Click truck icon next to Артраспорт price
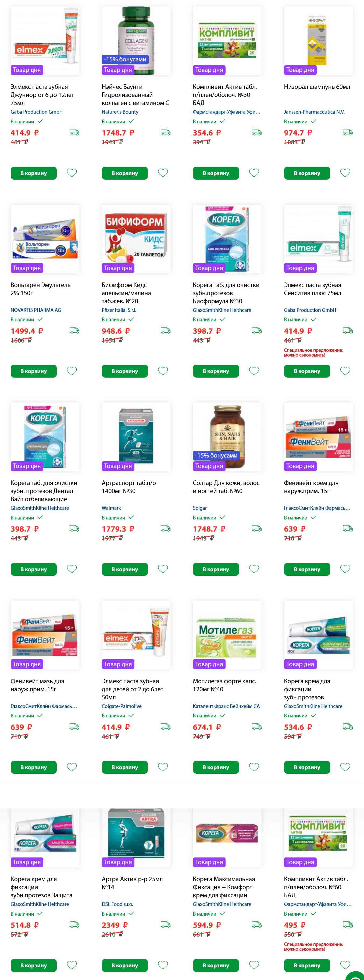 tap(166, 528)
